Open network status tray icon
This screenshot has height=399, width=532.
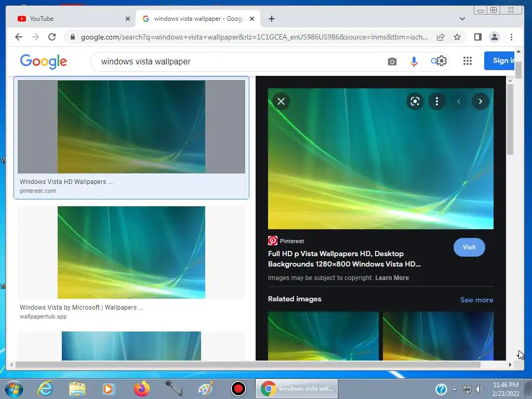(x=467, y=389)
